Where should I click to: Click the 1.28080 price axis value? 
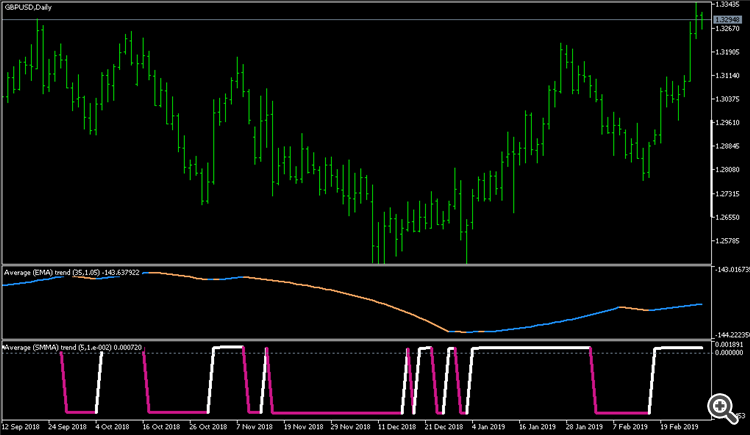click(728, 169)
